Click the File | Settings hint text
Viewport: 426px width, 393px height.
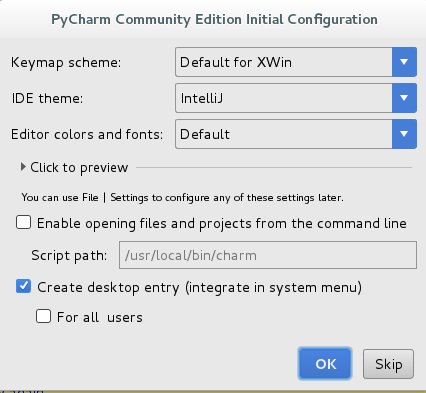[182, 198]
